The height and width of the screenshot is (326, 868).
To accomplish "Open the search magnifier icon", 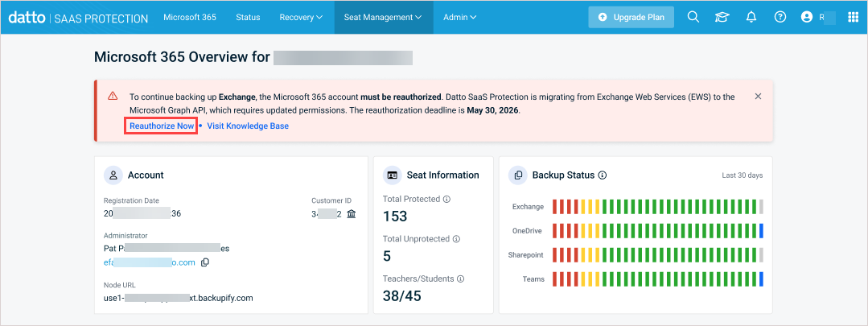I will pos(693,17).
